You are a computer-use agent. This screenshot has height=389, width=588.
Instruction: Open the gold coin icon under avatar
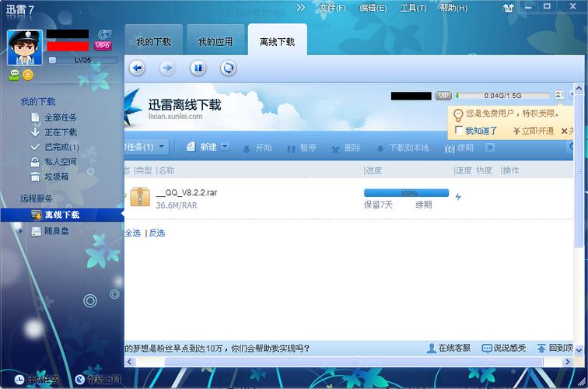coord(28,75)
